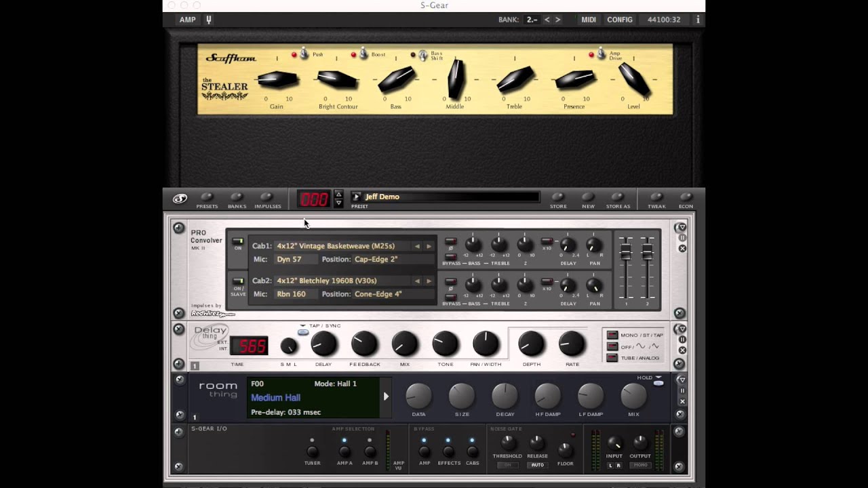Open the MIDI menu
This screenshot has width=868, height=488.
(589, 20)
